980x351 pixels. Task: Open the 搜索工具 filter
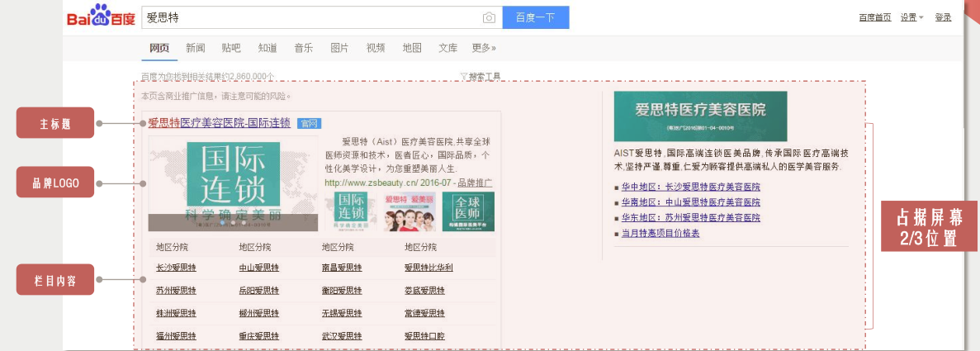[x=480, y=77]
